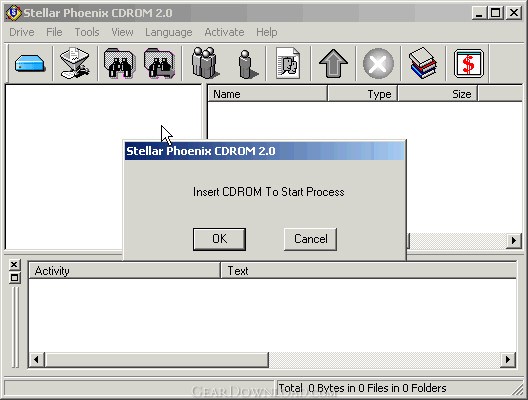Open the stacked books help icon
The image size is (528, 400).
[423, 63]
